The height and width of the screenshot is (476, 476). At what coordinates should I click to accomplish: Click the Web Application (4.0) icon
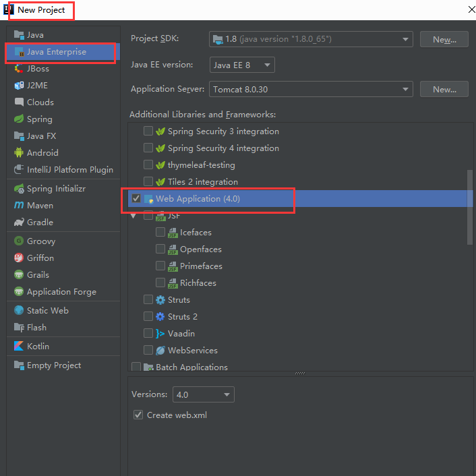pyautogui.click(x=148, y=199)
